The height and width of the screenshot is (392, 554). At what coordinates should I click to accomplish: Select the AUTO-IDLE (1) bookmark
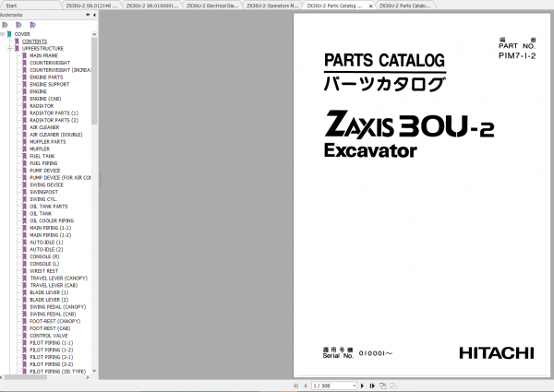[x=46, y=242]
